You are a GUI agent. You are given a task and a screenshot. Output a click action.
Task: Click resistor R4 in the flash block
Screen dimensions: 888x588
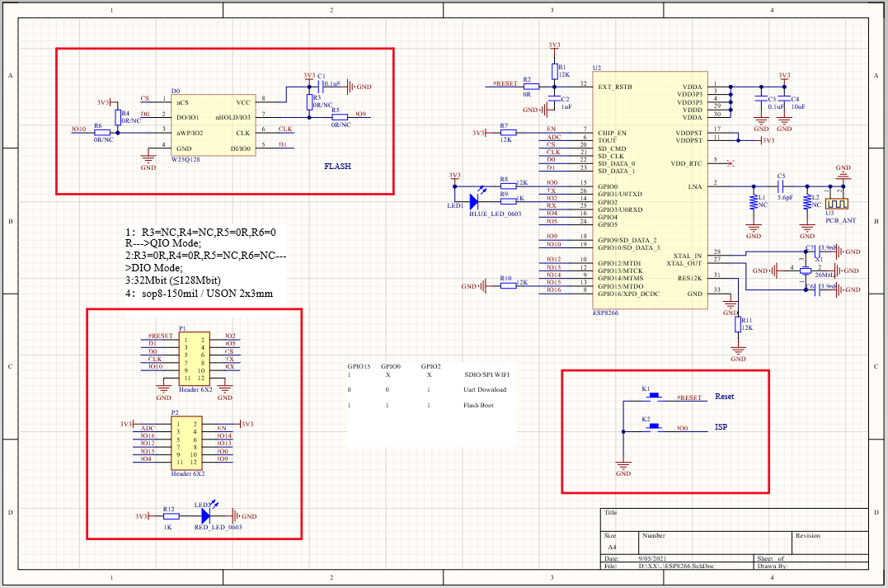tap(118, 117)
